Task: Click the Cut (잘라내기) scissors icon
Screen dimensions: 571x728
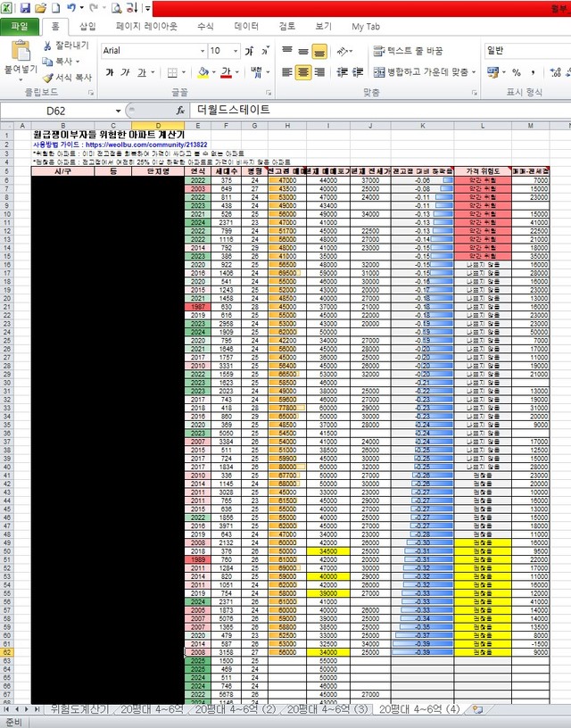Action: (47, 45)
